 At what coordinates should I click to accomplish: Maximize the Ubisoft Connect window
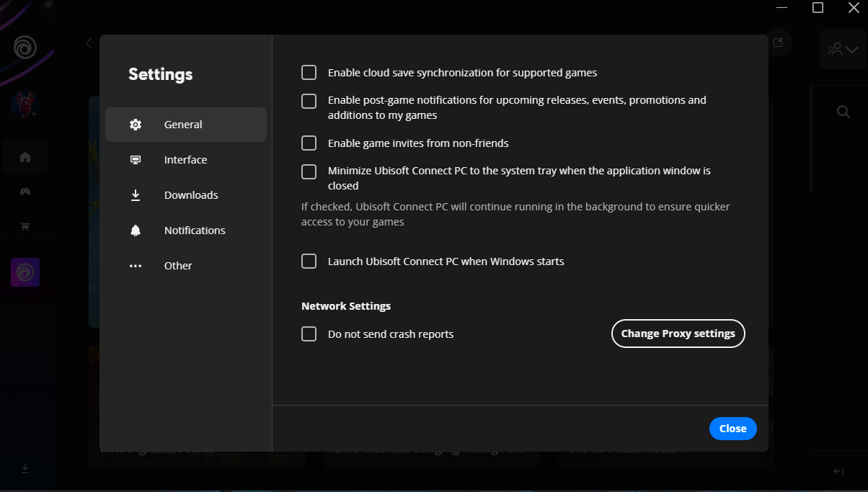tap(818, 8)
